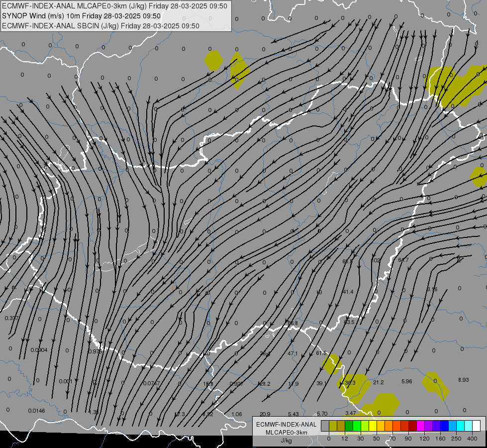This screenshot has height=448, width=487.
Task: Click the legend tick label 30
Action: [360, 439]
